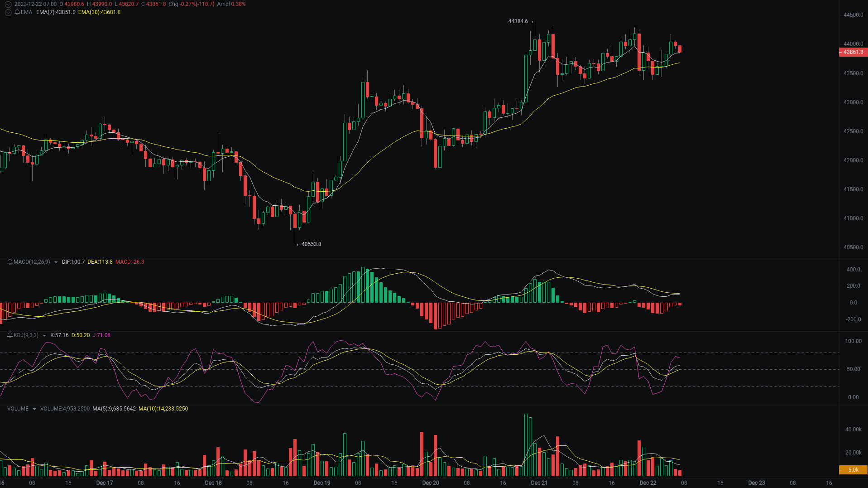868x488 pixels.
Task: Open the KDJ(9,3,3) indicator dropdown arrow
Action: 44,336
